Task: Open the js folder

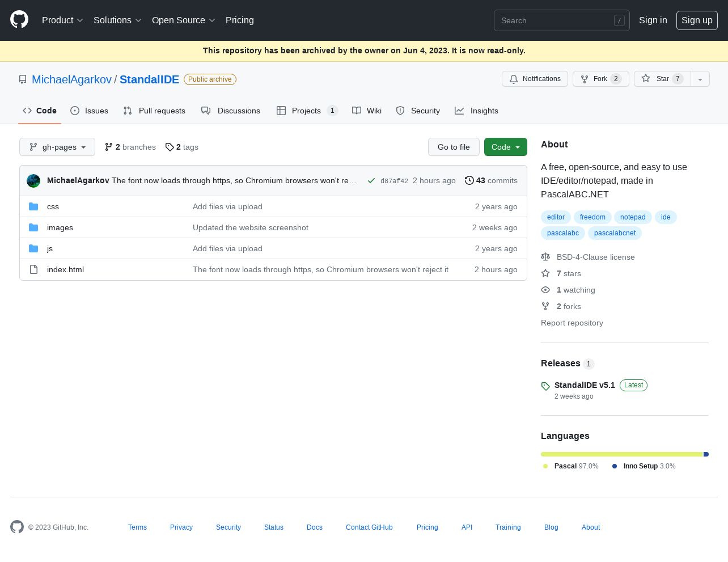Action: 50,248
